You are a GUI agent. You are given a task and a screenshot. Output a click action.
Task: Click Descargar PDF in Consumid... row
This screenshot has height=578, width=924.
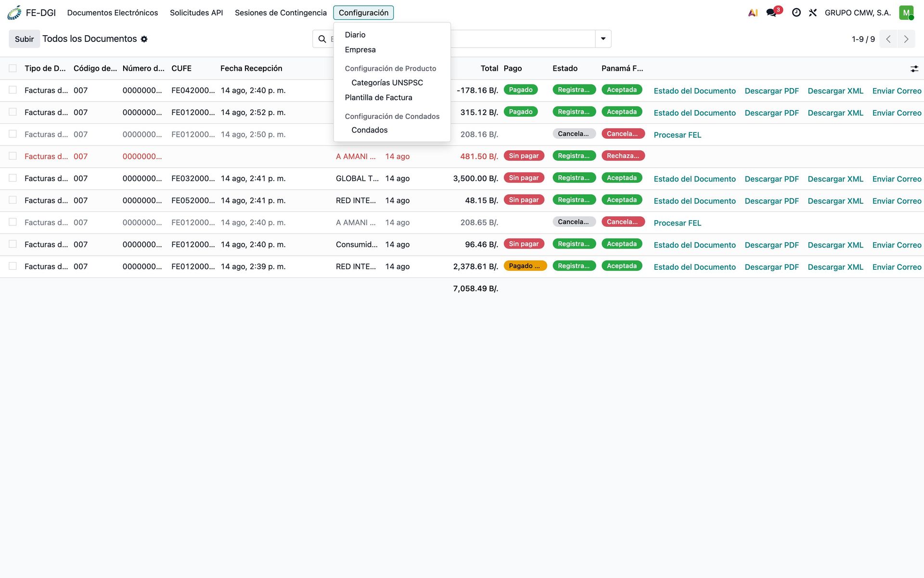771,245
